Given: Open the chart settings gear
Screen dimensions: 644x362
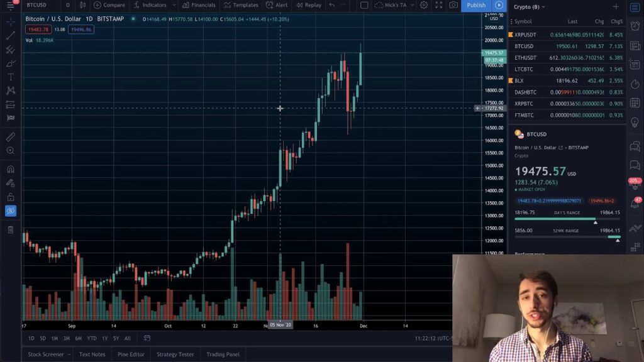Looking at the screenshot, I should click(424, 5).
